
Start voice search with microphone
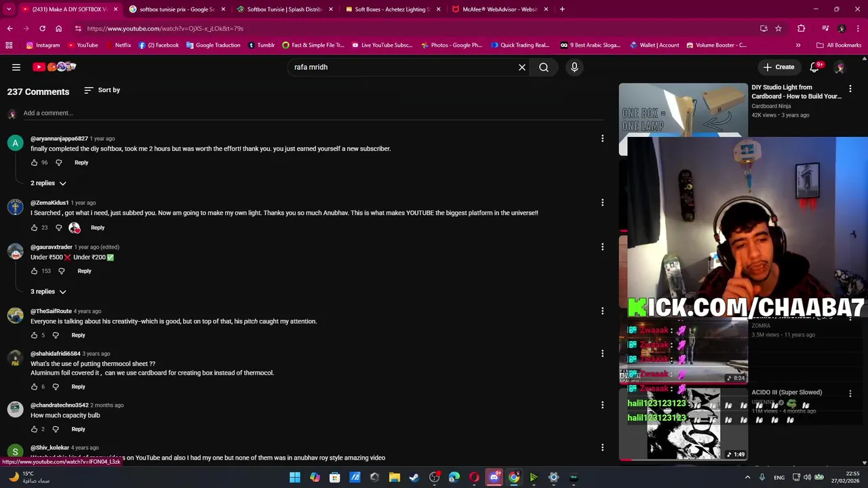574,67
